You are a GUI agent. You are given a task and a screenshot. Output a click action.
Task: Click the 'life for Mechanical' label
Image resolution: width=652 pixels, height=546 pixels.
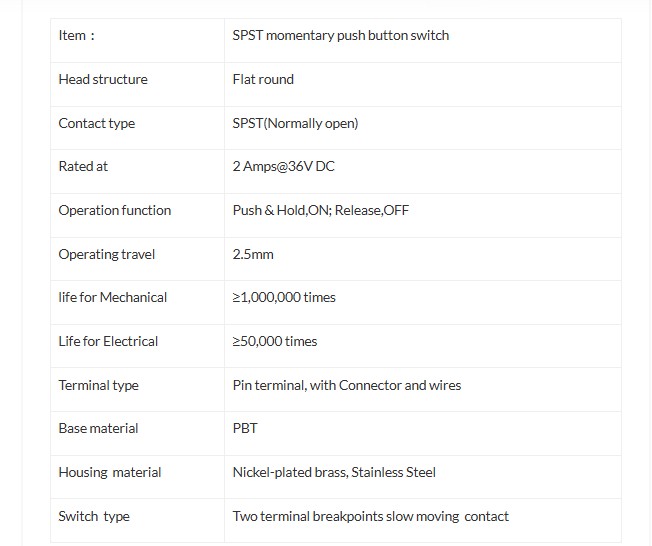pyautogui.click(x=113, y=298)
